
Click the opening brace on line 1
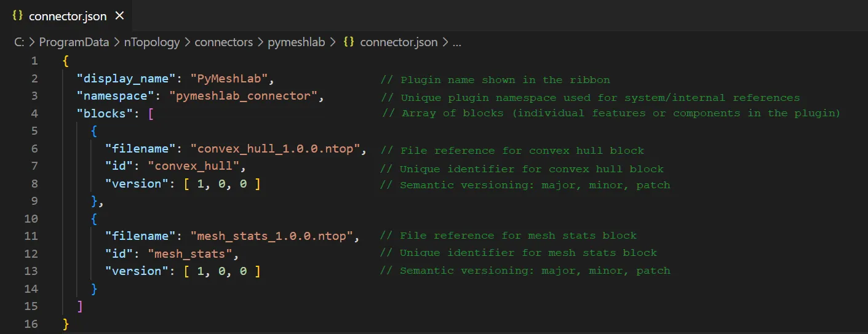coord(65,61)
